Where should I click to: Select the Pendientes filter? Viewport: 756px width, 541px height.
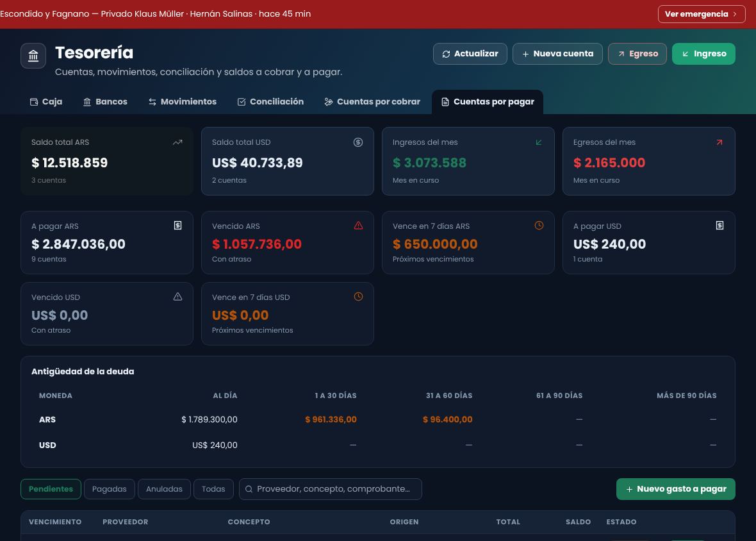[51, 489]
